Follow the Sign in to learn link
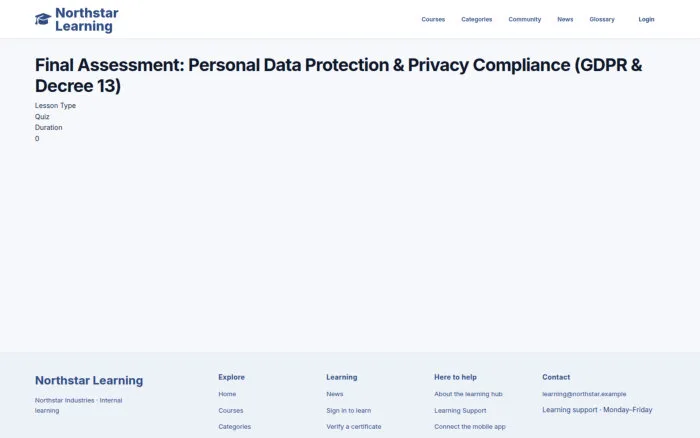 pyautogui.click(x=349, y=410)
